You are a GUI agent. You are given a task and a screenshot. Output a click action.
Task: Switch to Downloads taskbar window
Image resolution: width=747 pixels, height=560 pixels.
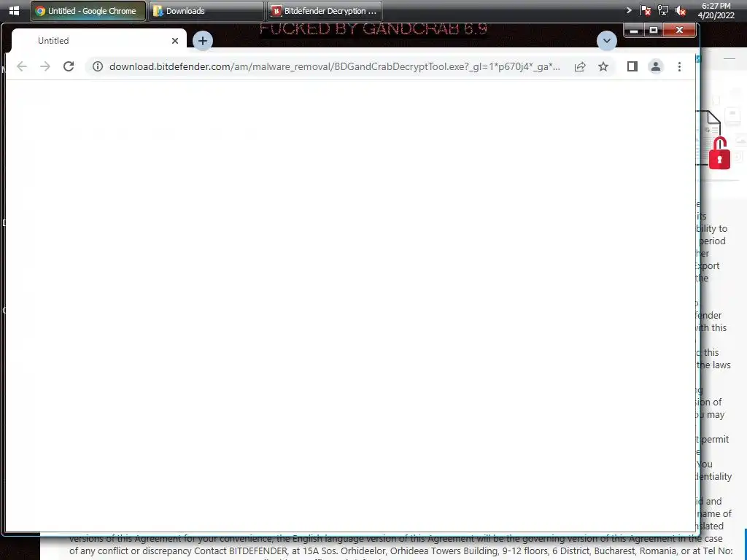click(206, 10)
